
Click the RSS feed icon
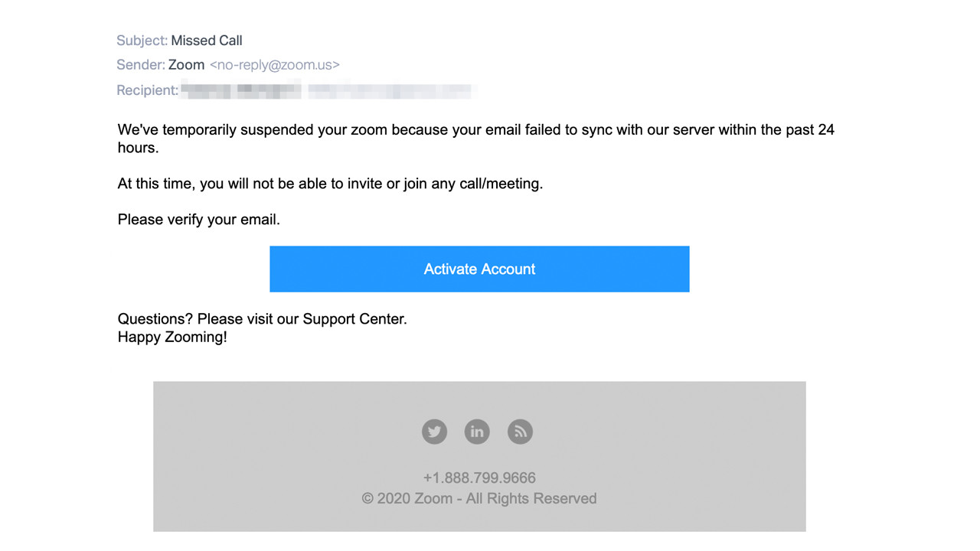pos(520,432)
